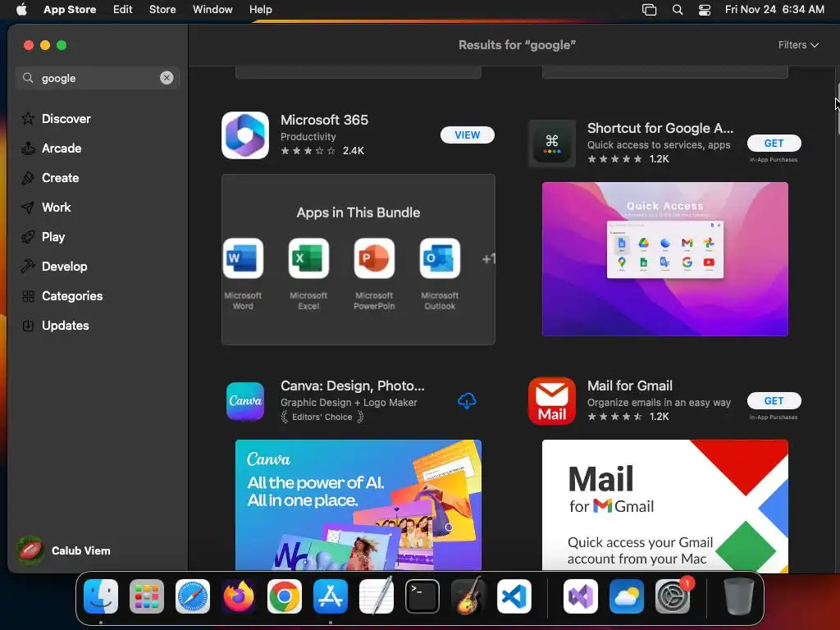Click the Editors' Choice badge under Canva

point(322,417)
